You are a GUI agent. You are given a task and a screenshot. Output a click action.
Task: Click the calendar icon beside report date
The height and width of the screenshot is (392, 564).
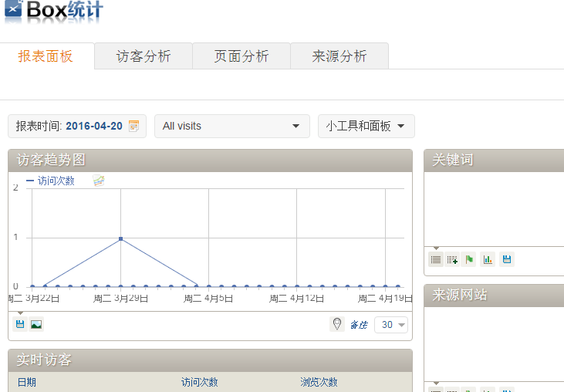(x=134, y=126)
